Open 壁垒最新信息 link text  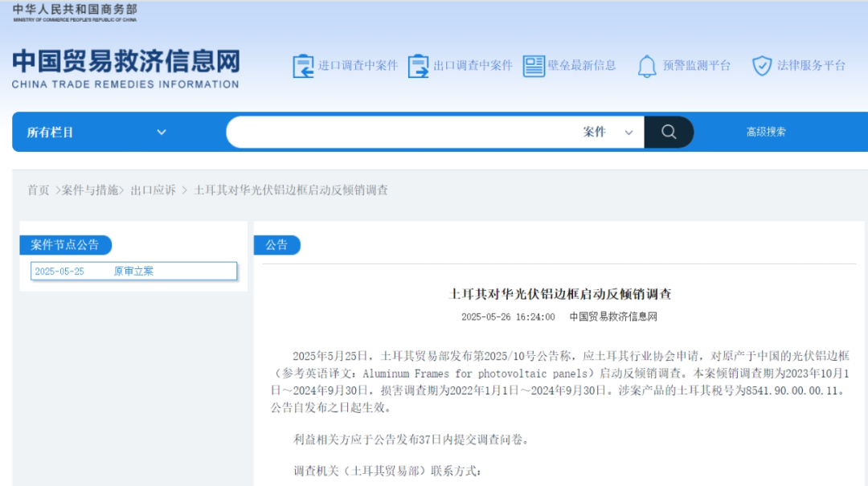(582, 65)
